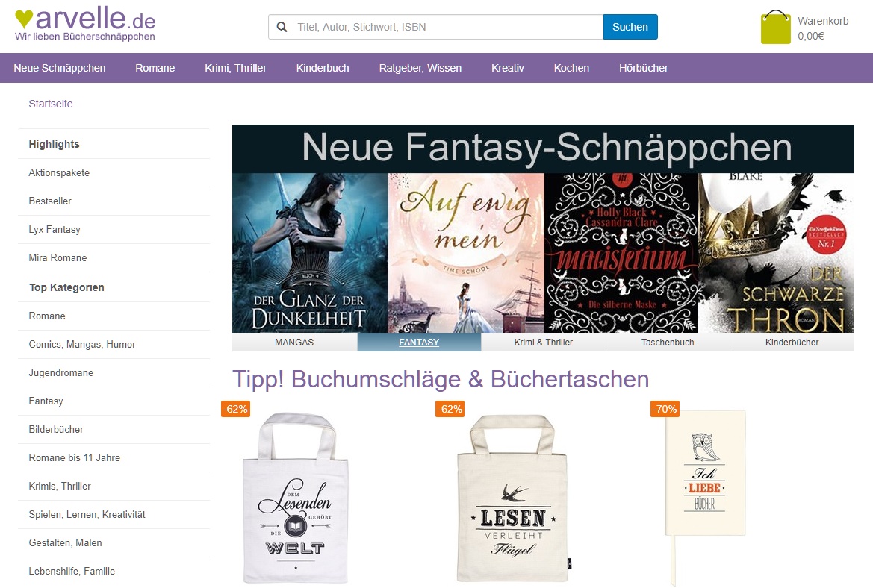Open Comics, Mangas, Humor category

click(82, 344)
